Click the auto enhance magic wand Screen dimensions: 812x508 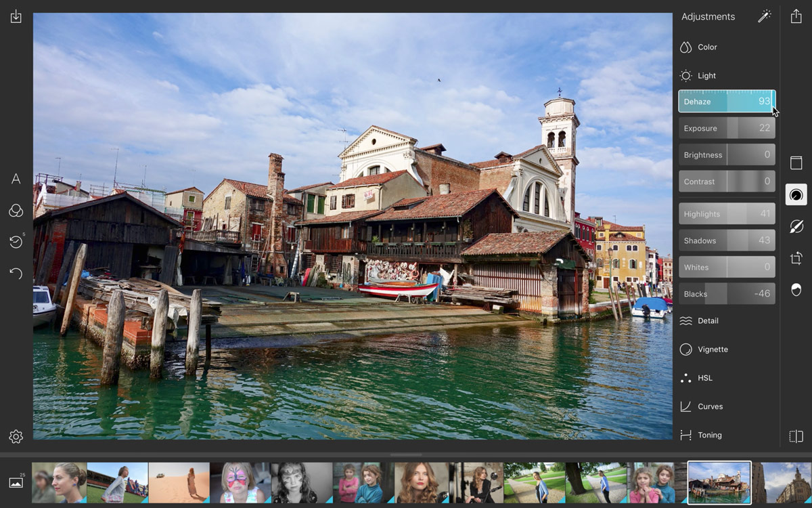pyautogui.click(x=764, y=17)
